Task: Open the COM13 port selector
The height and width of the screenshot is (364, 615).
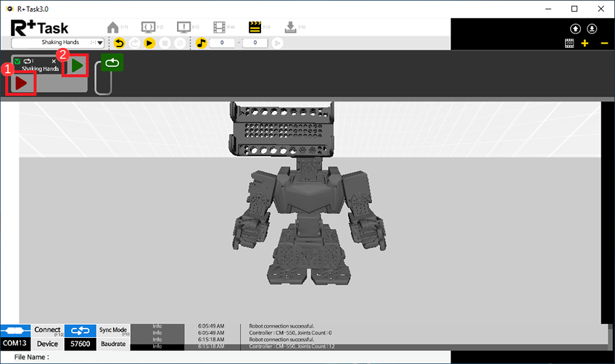Action: point(15,343)
